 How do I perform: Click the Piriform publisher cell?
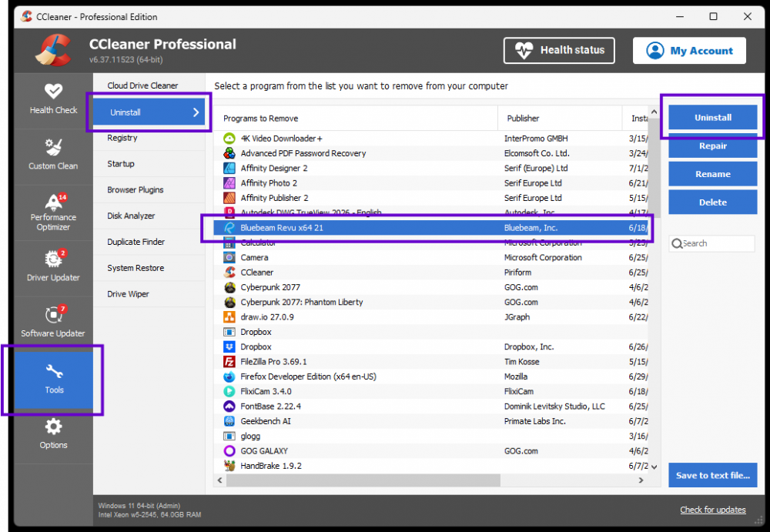coord(517,272)
